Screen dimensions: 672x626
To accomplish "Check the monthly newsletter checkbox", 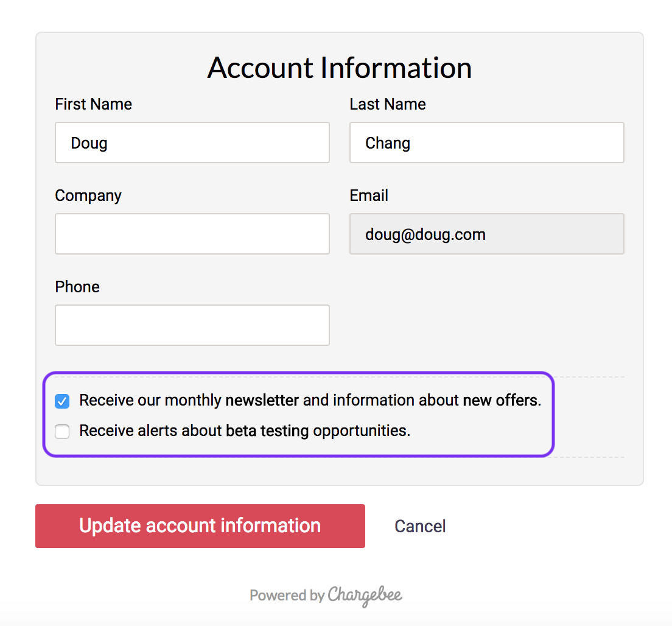I will pos(62,401).
